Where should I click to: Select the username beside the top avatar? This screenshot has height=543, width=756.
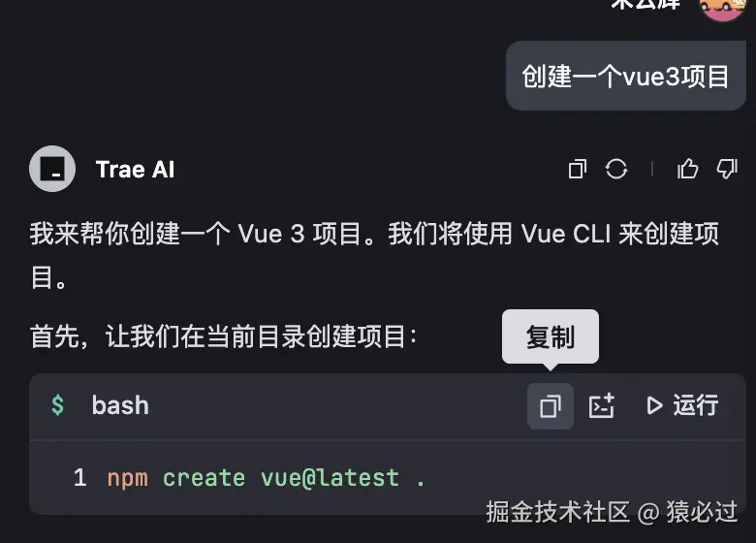pos(646,5)
